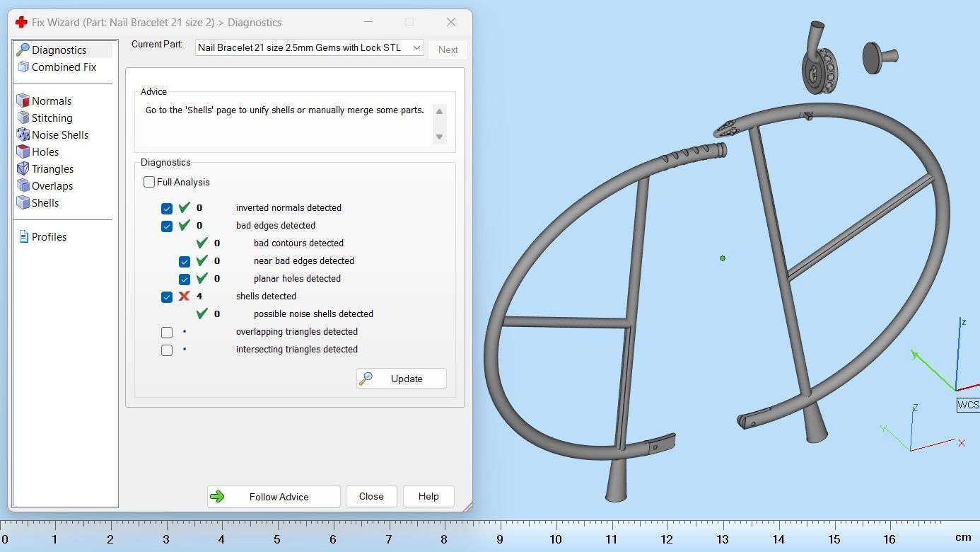Click the WCS coordinate label in viewport
Image resolution: width=980 pixels, height=552 pixels.
pyautogui.click(x=967, y=405)
